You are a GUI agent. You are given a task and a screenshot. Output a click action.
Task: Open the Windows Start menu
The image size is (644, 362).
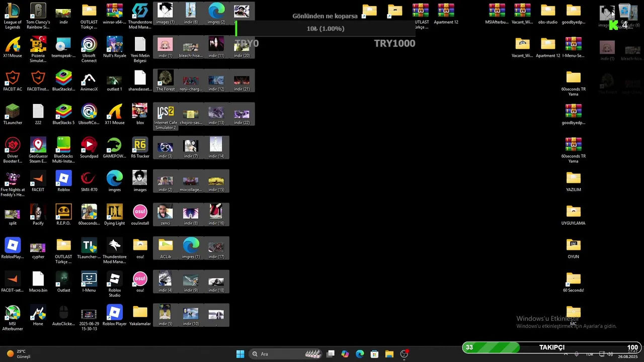(240, 354)
